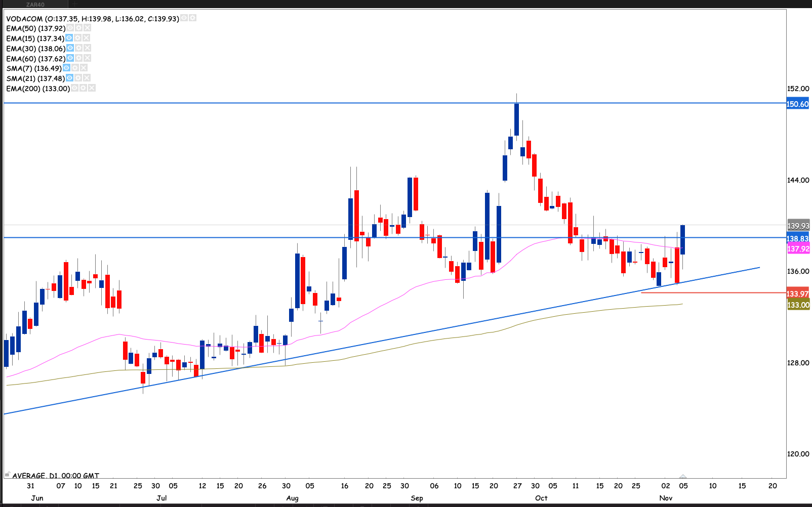Click the chart lock icon beside AVERAGE

[7, 475]
